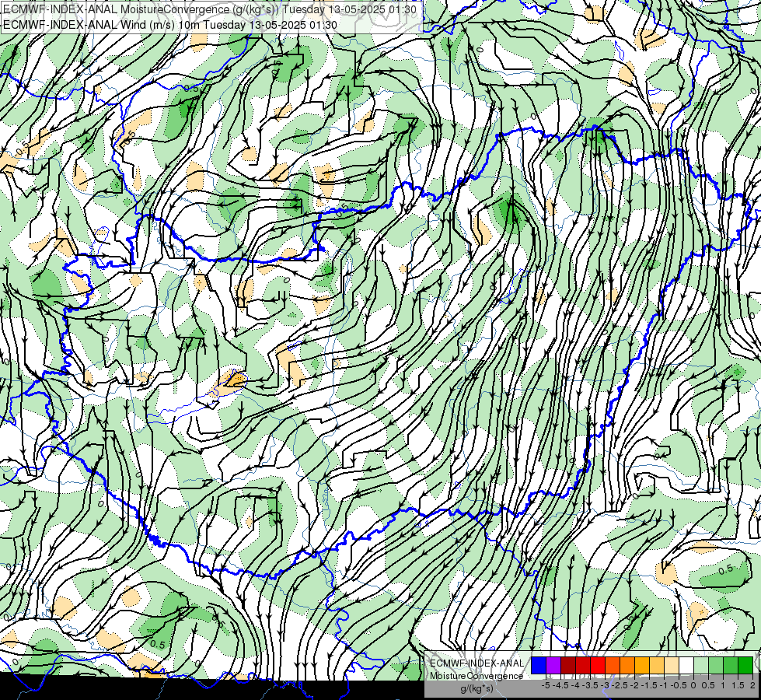
Task: Click the white legend swatch before 0
Action: tap(686, 665)
